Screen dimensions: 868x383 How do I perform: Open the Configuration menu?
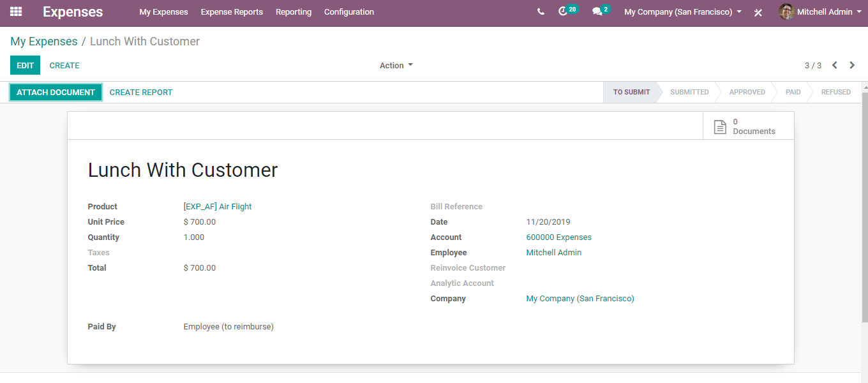(x=349, y=12)
